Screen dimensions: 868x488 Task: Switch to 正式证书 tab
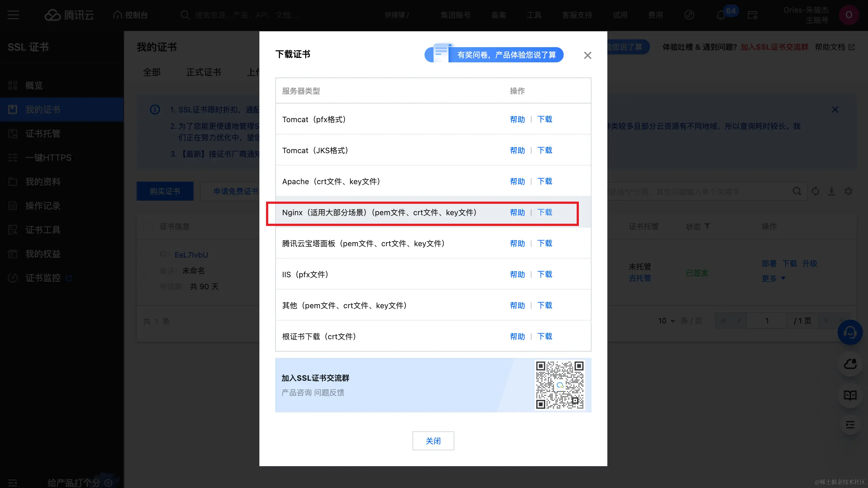203,72
